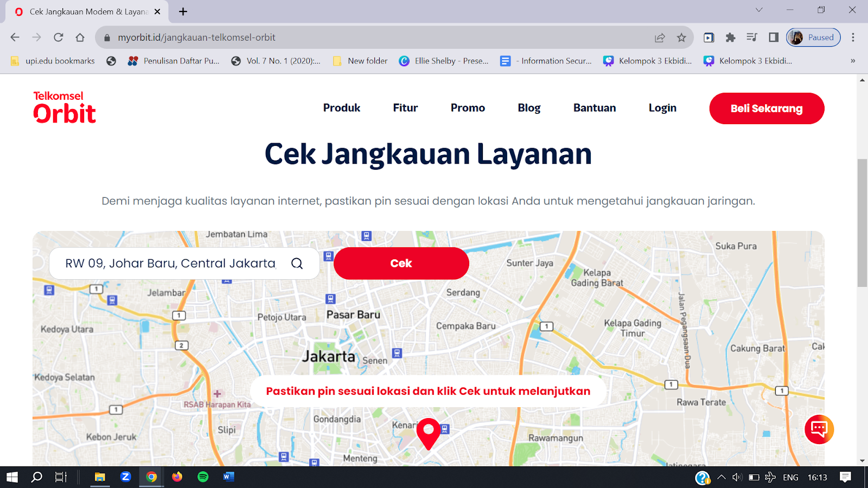868x488 pixels.
Task: Open the media control icon in toolbar
Action: pyautogui.click(x=752, y=37)
